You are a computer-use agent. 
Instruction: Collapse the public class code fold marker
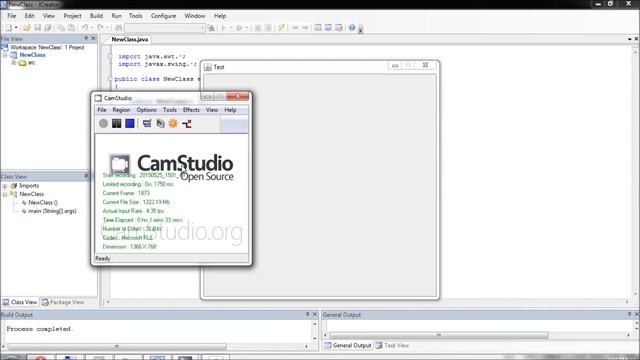[x=110, y=79]
